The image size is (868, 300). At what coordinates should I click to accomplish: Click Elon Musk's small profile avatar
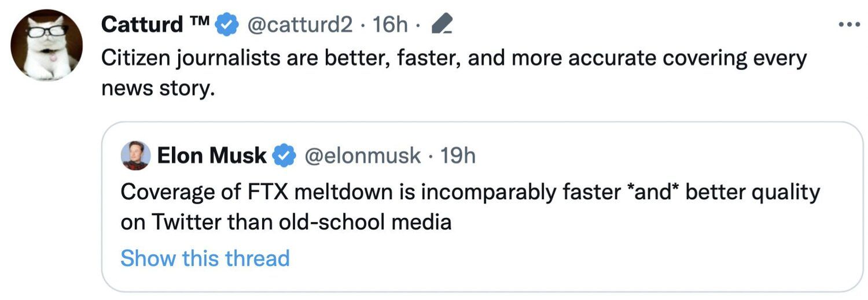[x=136, y=155]
